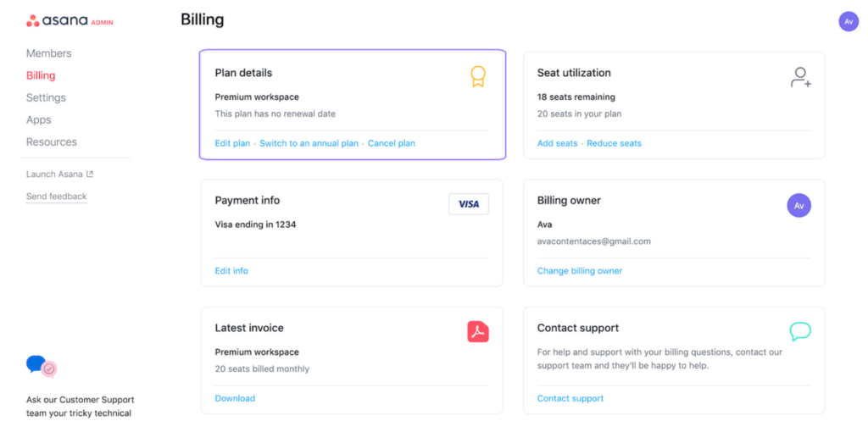Click the Seat utilization add-user icon
This screenshot has width=868, height=421.
800,77
